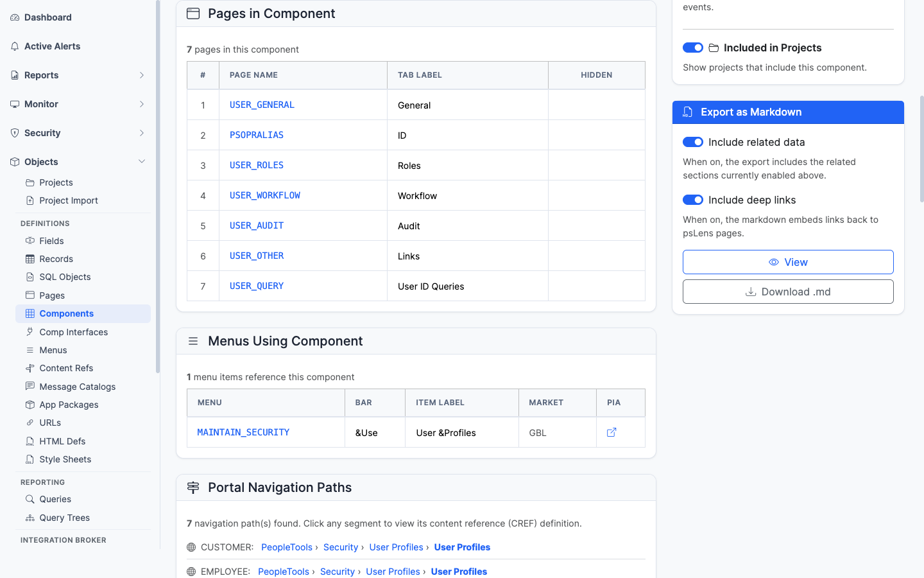Open the Components menu item
924x578 pixels.
83,313
